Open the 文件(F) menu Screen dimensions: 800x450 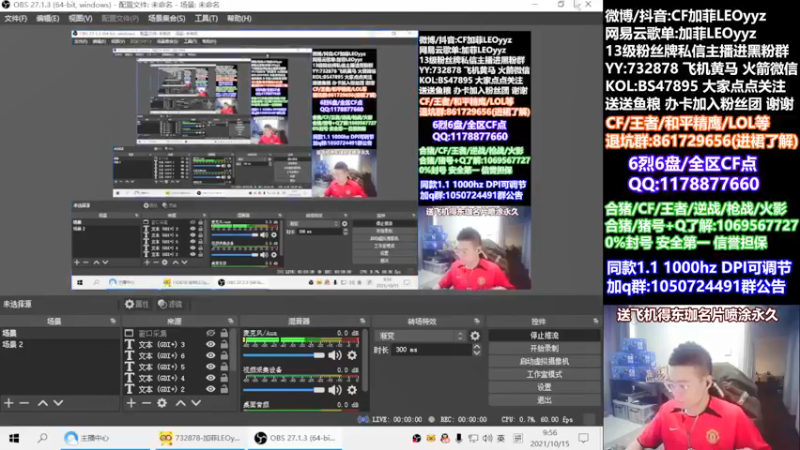15,18
